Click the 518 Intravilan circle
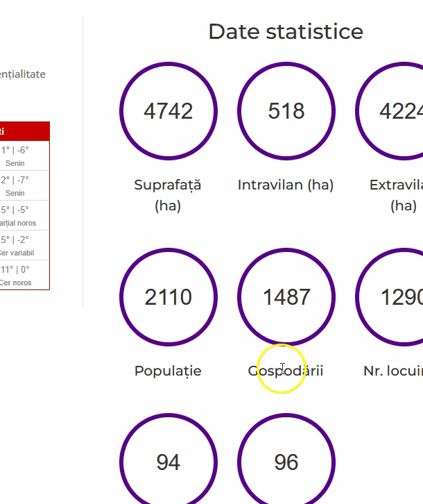This screenshot has width=423, height=504. pos(286,111)
